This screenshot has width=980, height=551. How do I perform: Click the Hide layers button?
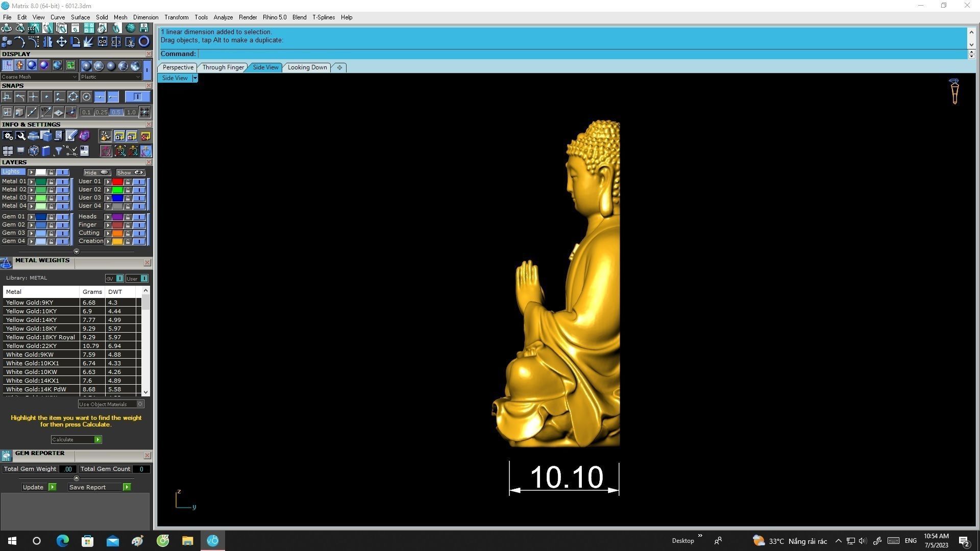(x=97, y=172)
